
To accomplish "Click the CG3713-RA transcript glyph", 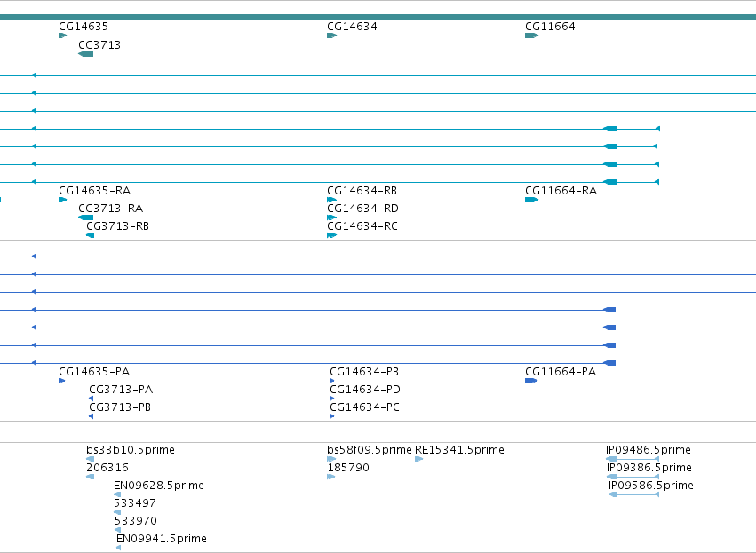I will point(86,217).
